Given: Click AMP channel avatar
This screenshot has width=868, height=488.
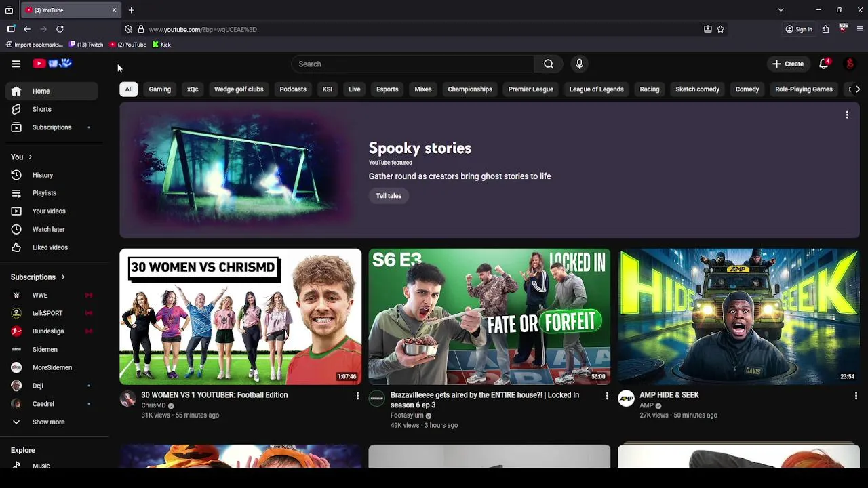Looking at the screenshot, I should (x=626, y=399).
